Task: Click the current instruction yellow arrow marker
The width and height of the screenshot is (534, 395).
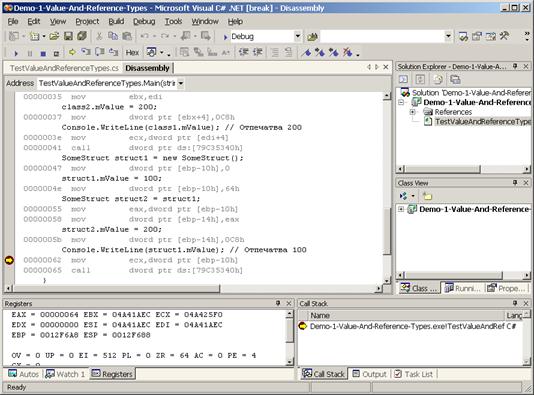Action: [x=9, y=260]
